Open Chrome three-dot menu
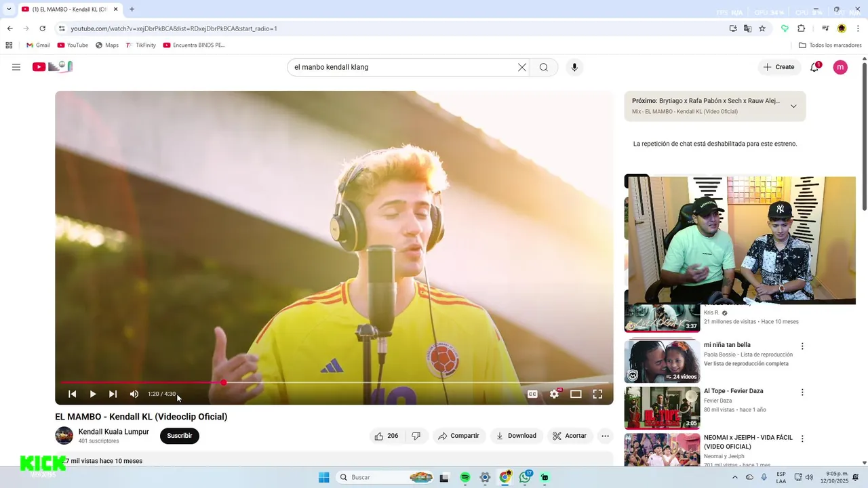 [x=857, y=28]
